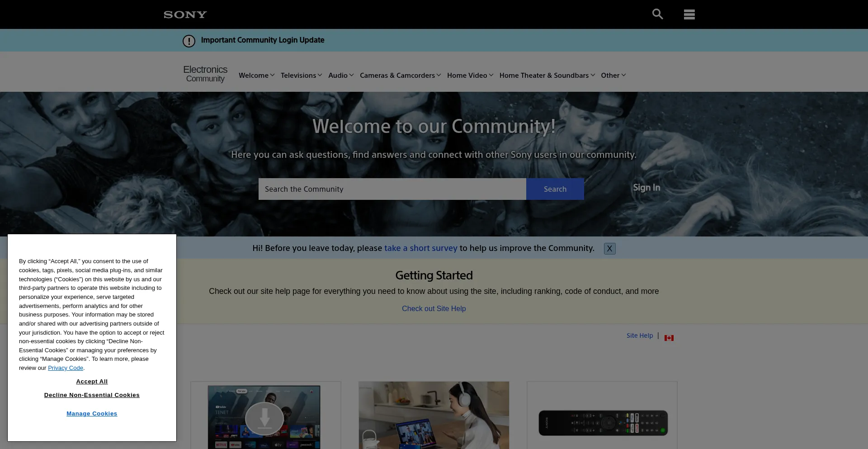Click the Sony logo
This screenshot has height=449, width=868.
(185, 14)
